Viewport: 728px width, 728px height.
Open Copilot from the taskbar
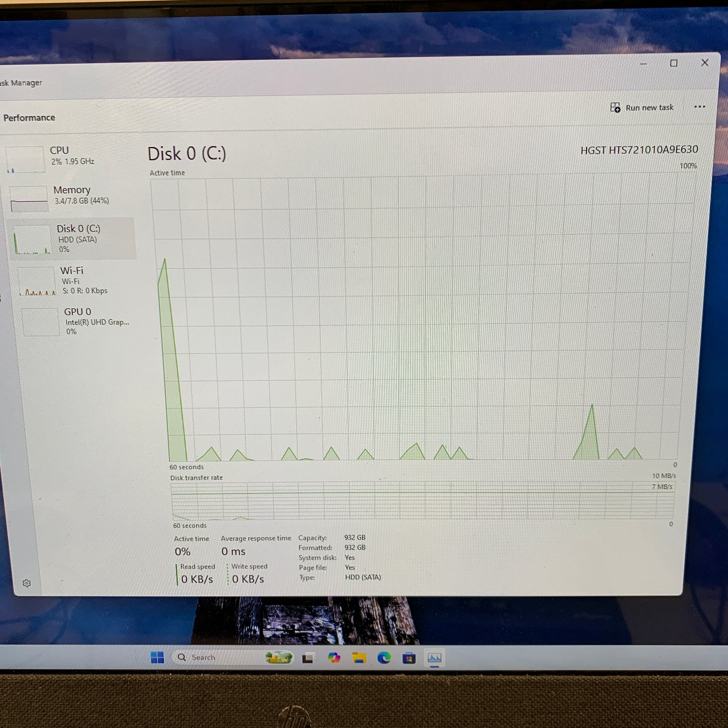pos(334,657)
